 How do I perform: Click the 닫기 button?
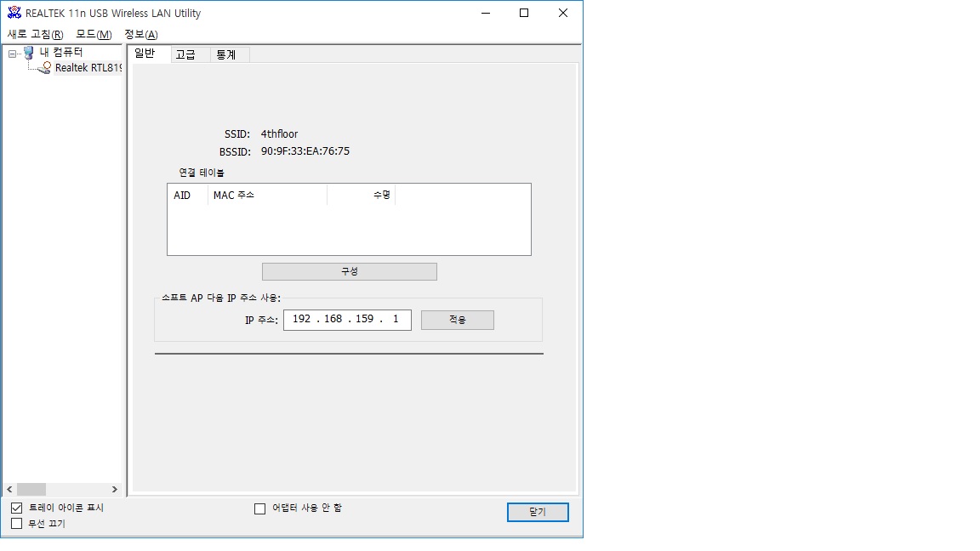pos(538,512)
